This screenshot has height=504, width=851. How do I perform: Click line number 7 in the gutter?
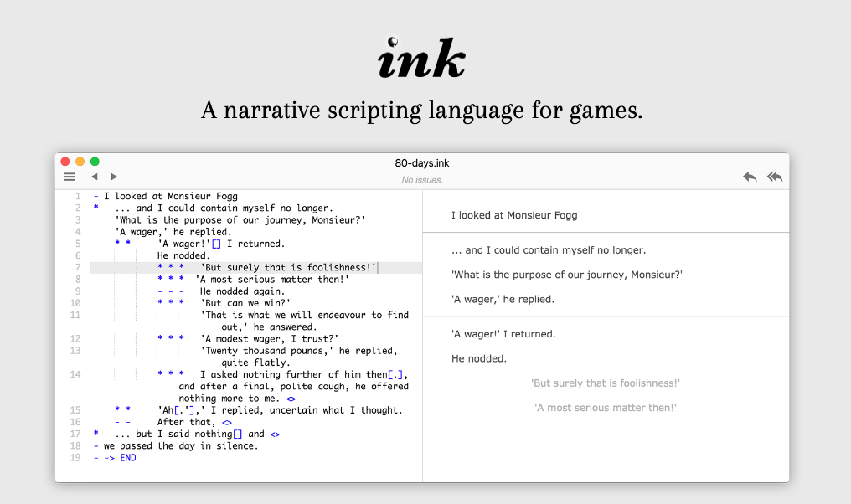coord(77,268)
